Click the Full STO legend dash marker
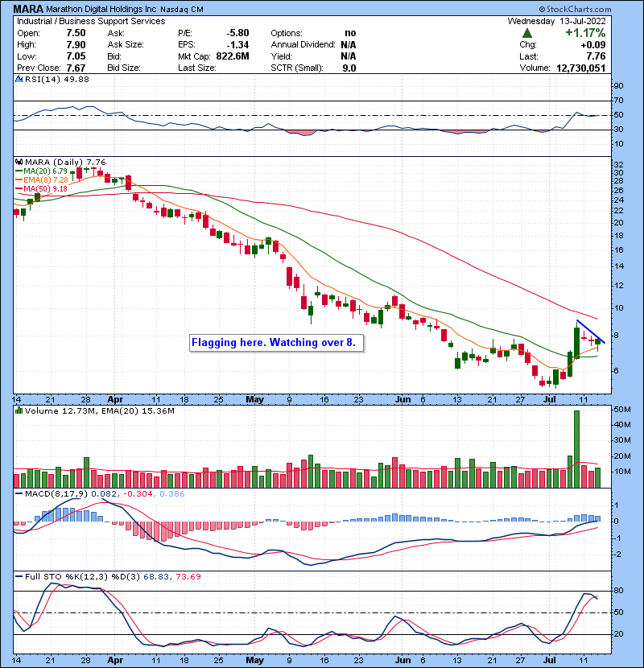 19,576
